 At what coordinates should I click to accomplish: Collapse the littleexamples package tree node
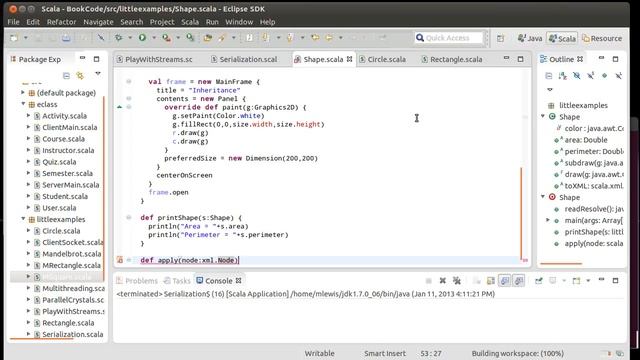point(23,219)
